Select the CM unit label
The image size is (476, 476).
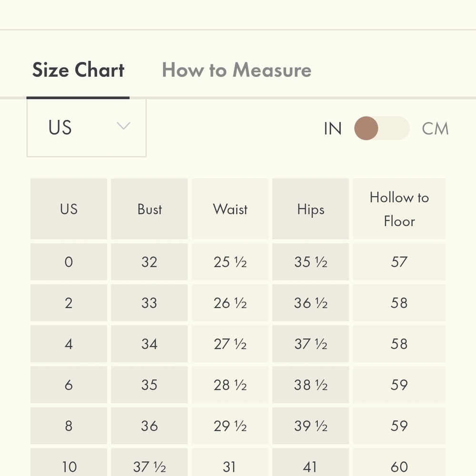coord(435,129)
